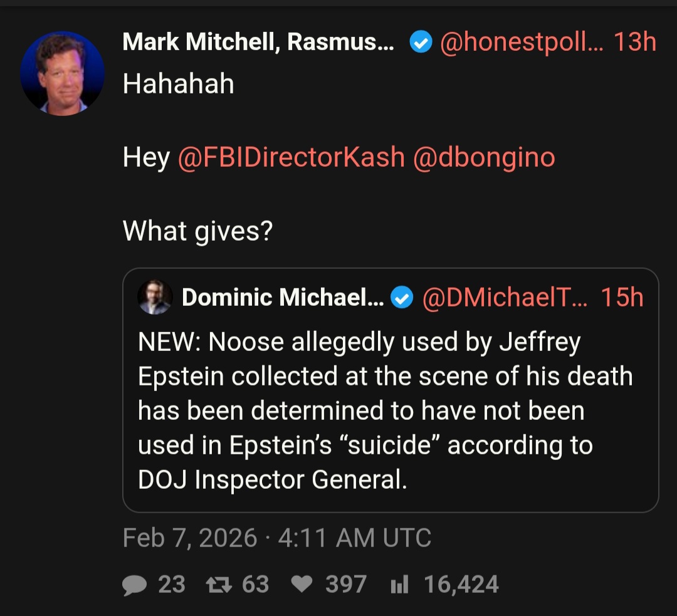677x616 pixels.
Task: Open the views analytics bar icon
Action: [x=399, y=585]
